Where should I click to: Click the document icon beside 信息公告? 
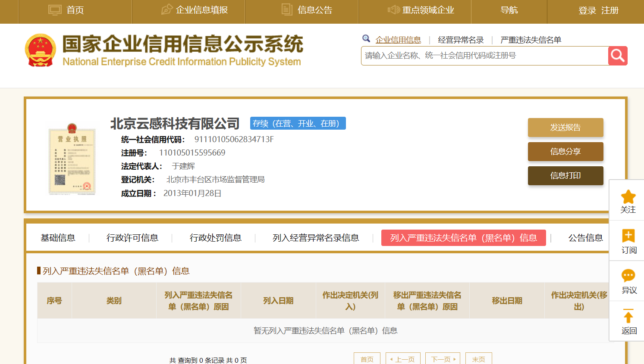click(287, 9)
